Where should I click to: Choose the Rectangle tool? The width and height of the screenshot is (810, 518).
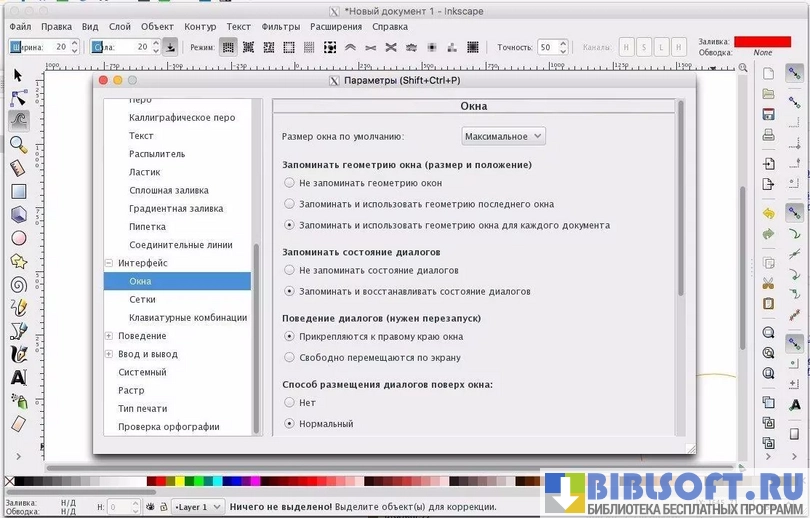18,191
